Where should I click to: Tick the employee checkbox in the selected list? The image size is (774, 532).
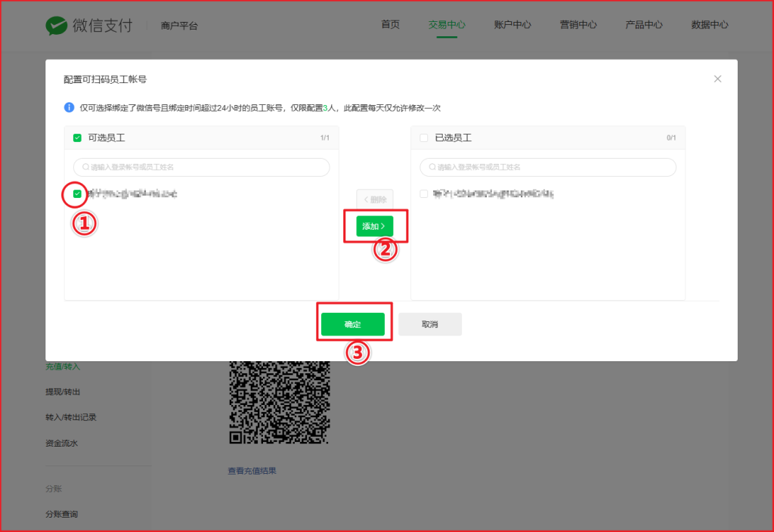point(424,194)
